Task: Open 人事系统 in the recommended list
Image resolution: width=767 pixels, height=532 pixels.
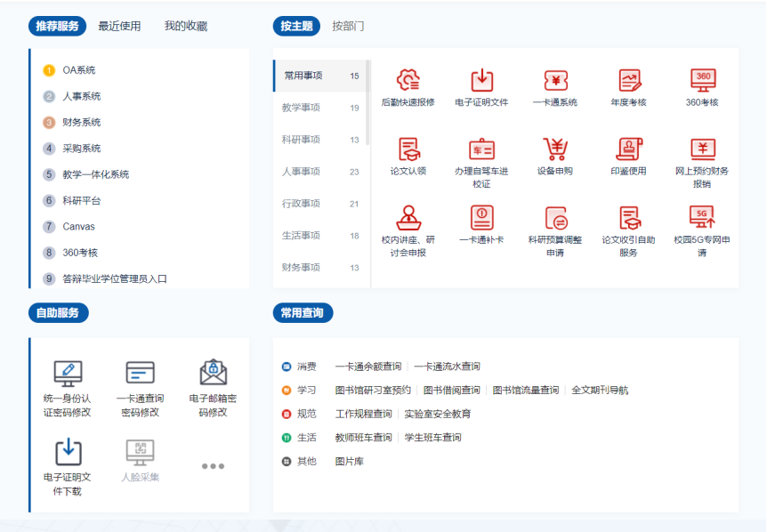Action: (x=82, y=96)
